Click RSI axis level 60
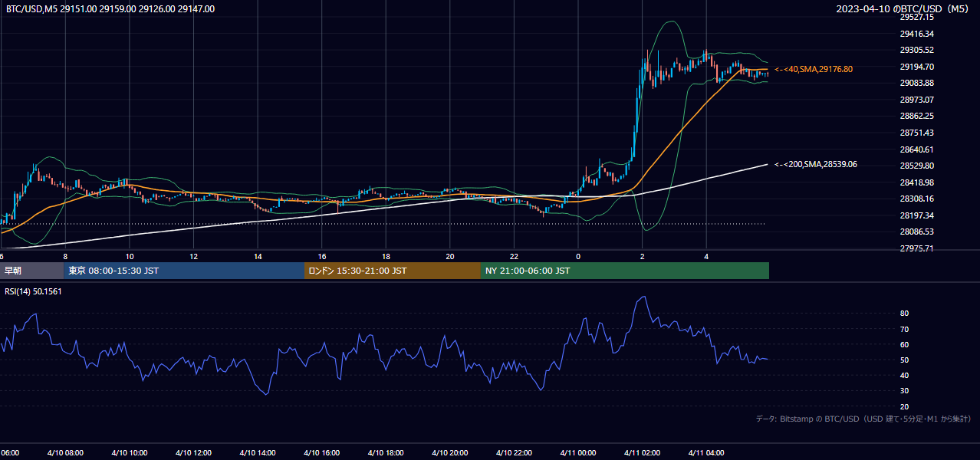 [x=905, y=344]
